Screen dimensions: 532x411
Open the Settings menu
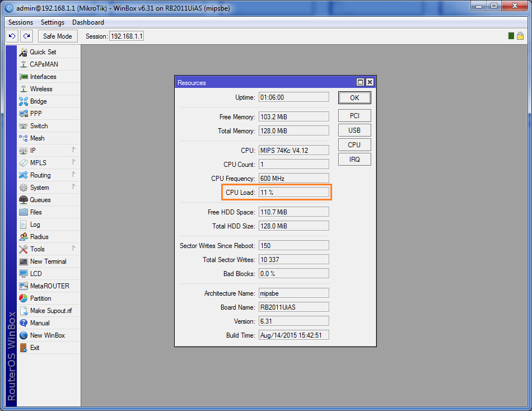pos(53,22)
